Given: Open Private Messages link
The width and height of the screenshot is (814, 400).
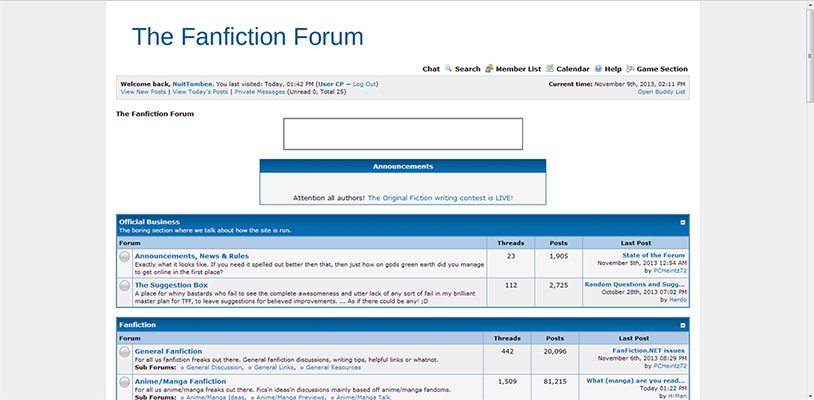Looking at the screenshot, I should pyautogui.click(x=260, y=92).
